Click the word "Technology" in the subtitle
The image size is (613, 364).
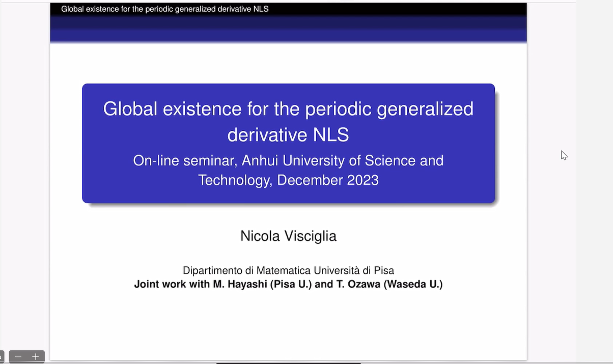pyautogui.click(x=234, y=180)
